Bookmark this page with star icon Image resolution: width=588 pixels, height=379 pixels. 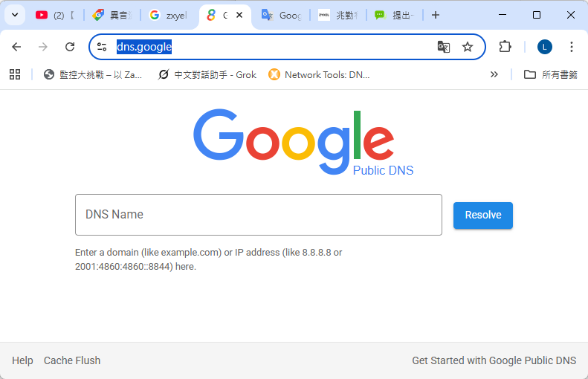tap(468, 47)
